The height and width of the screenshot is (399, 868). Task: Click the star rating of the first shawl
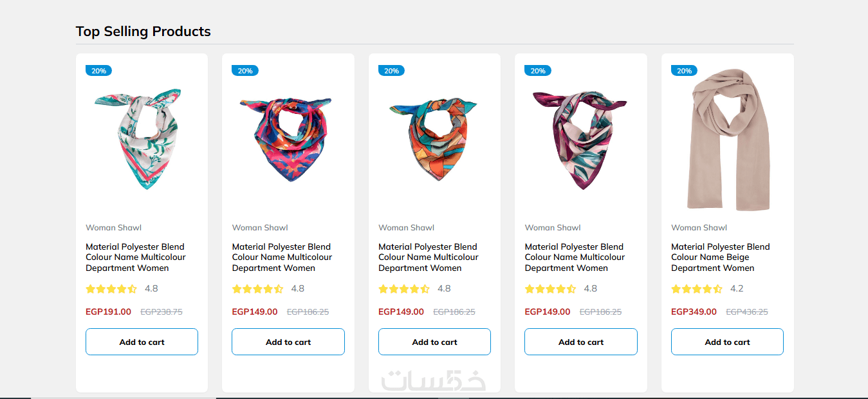tap(111, 289)
